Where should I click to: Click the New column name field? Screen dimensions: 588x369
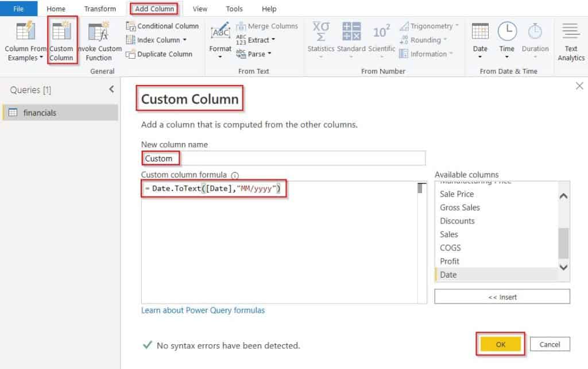tap(283, 159)
